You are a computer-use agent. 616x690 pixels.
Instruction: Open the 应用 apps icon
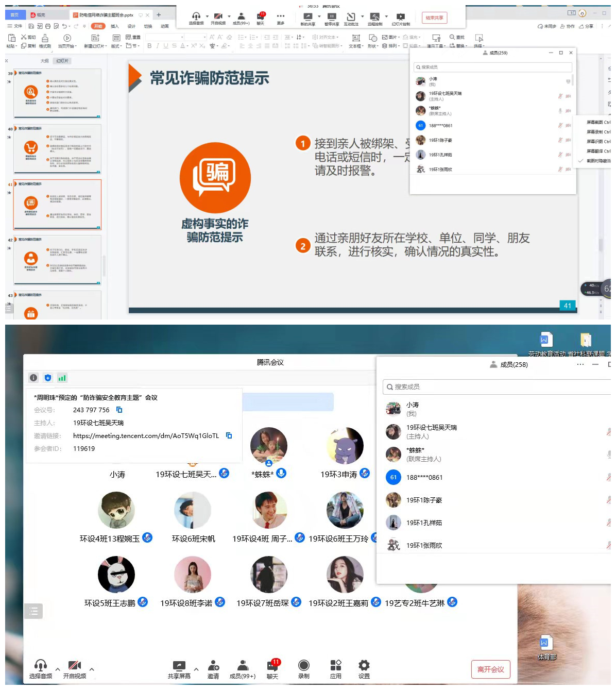click(336, 666)
